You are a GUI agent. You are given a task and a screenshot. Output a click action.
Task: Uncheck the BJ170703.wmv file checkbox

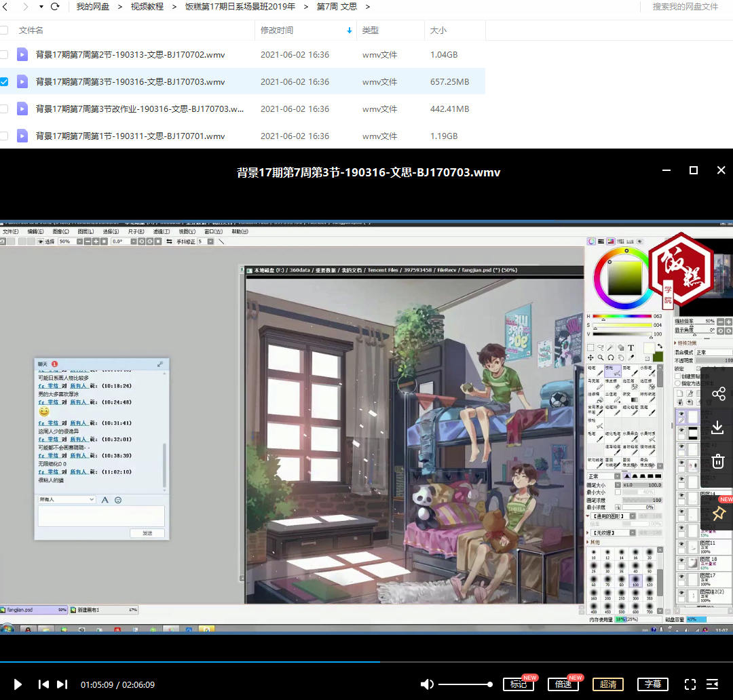(x=4, y=81)
